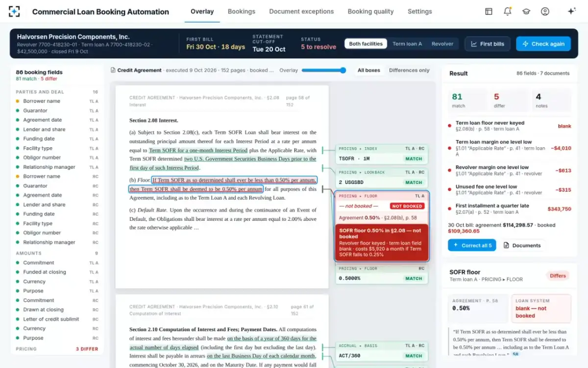
Task: Click Correct all 5 button
Action: click(x=472, y=245)
